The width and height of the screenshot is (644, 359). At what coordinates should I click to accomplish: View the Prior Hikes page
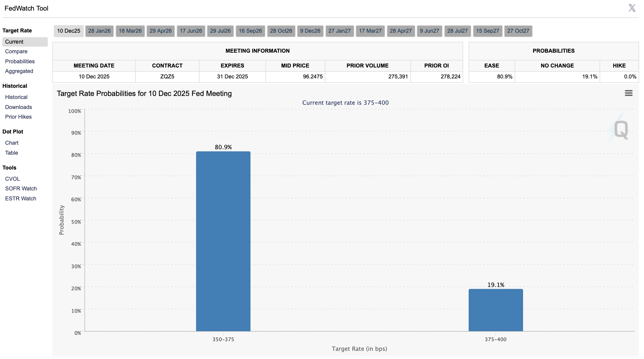pos(18,117)
